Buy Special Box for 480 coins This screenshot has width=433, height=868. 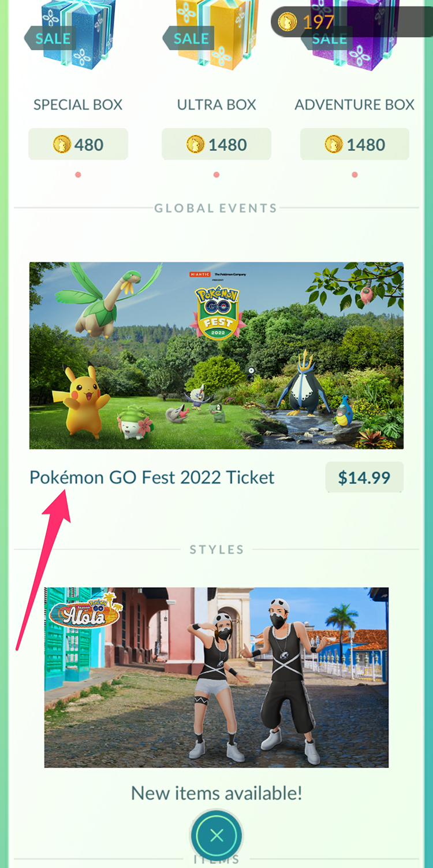pyautogui.click(x=78, y=144)
